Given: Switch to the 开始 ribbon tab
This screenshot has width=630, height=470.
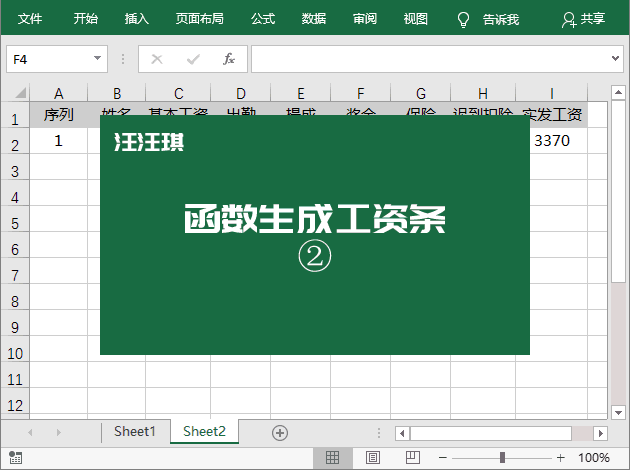Looking at the screenshot, I should (x=86, y=19).
